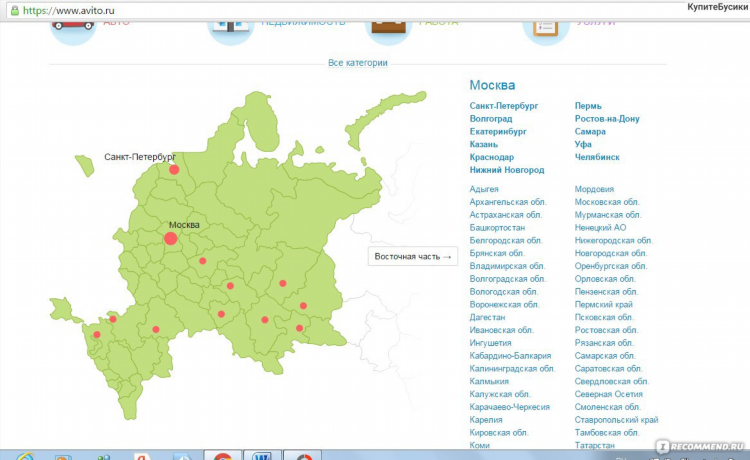Screen dimensions: 750x460
Task: Open the Вологодская обл. link
Action: pyautogui.click(x=504, y=292)
